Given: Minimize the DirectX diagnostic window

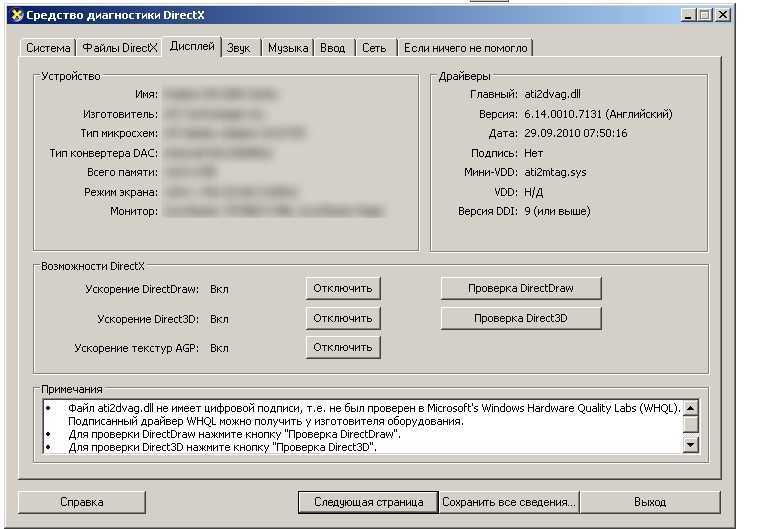Looking at the screenshot, I should pyautogui.click(x=688, y=15).
